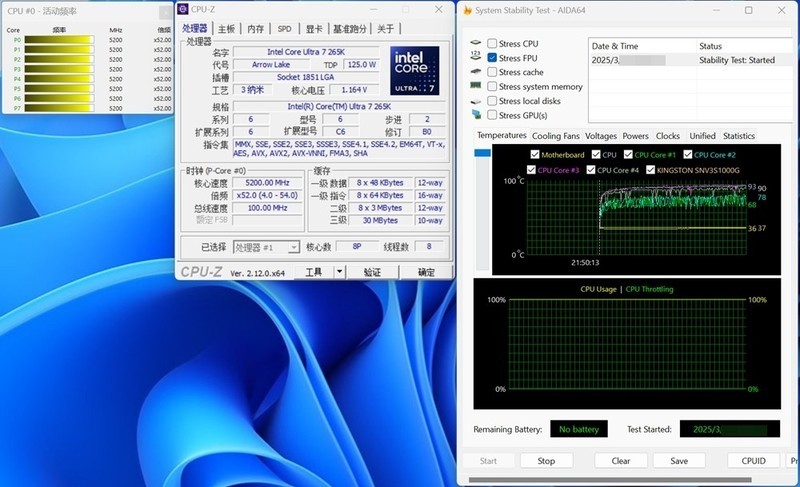Click the 工具 button in CPU-Z
This screenshot has height=487, width=800.
[314, 272]
